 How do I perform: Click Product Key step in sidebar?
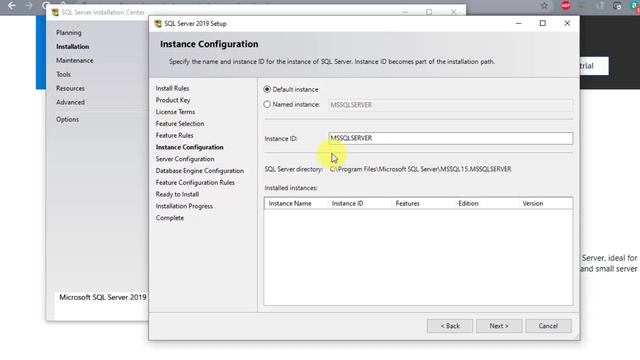173,100
